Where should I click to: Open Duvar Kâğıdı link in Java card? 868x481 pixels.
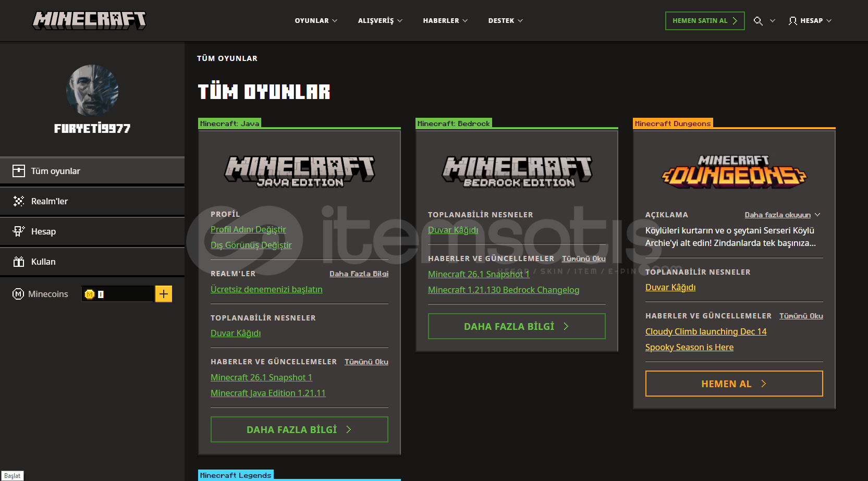click(236, 333)
